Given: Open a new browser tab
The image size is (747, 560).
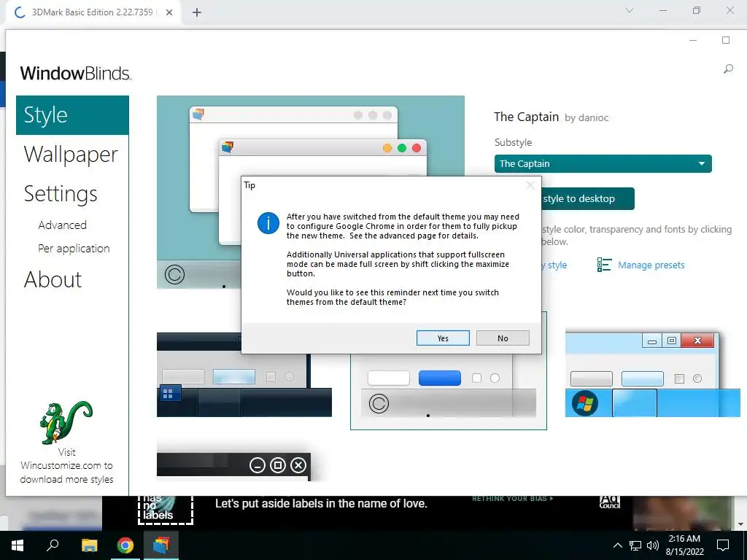Looking at the screenshot, I should (197, 12).
